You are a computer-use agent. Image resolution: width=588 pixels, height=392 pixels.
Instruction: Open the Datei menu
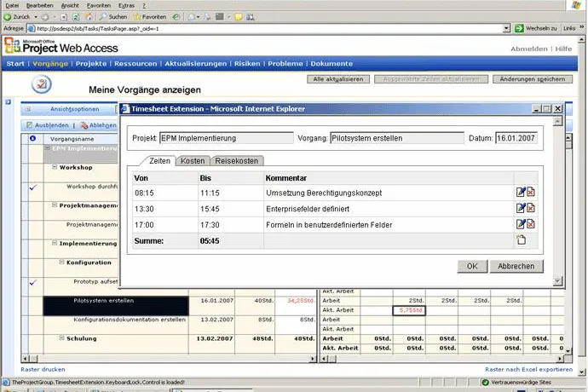(x=12, y=5)
